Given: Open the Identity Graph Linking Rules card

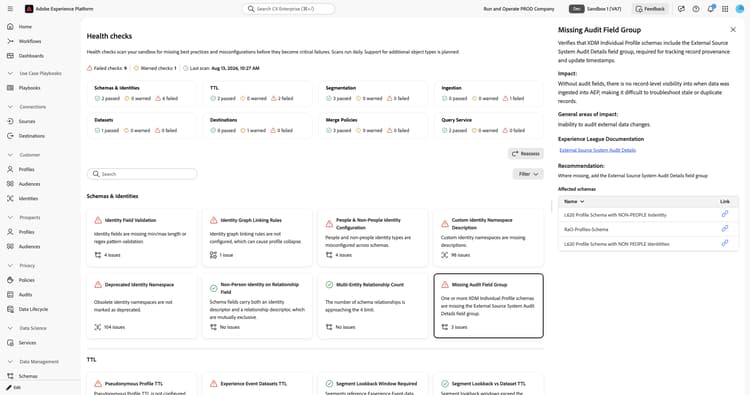Looking at the screenshot, I should [x=257, y=238].
